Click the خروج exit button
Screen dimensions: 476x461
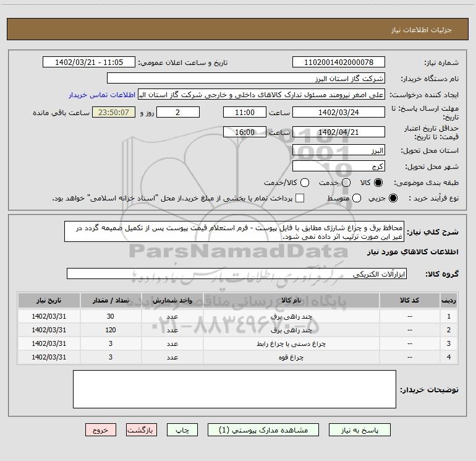[x=101, y=430]
